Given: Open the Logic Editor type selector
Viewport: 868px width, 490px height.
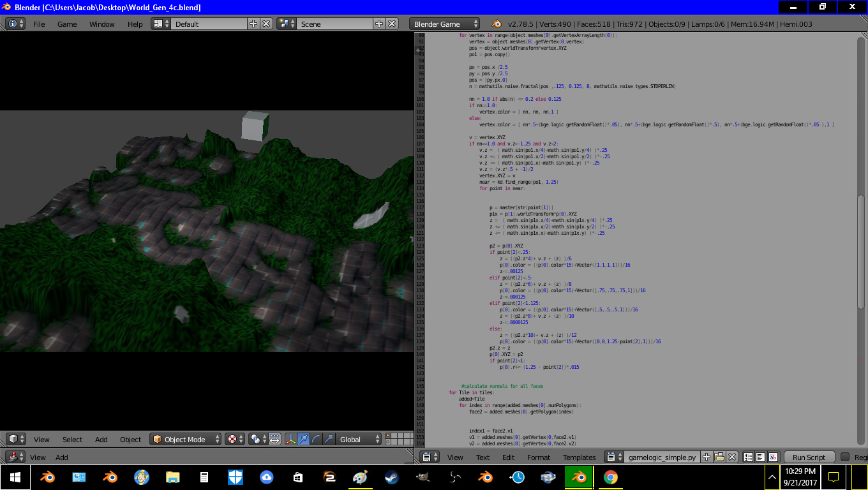Looking at the screenshot, I should 16,457.
